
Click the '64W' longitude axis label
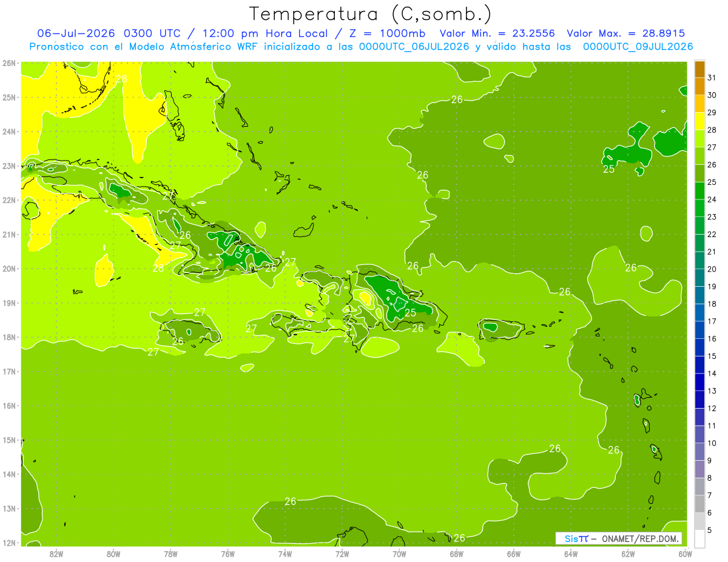[x=571, y=554]
